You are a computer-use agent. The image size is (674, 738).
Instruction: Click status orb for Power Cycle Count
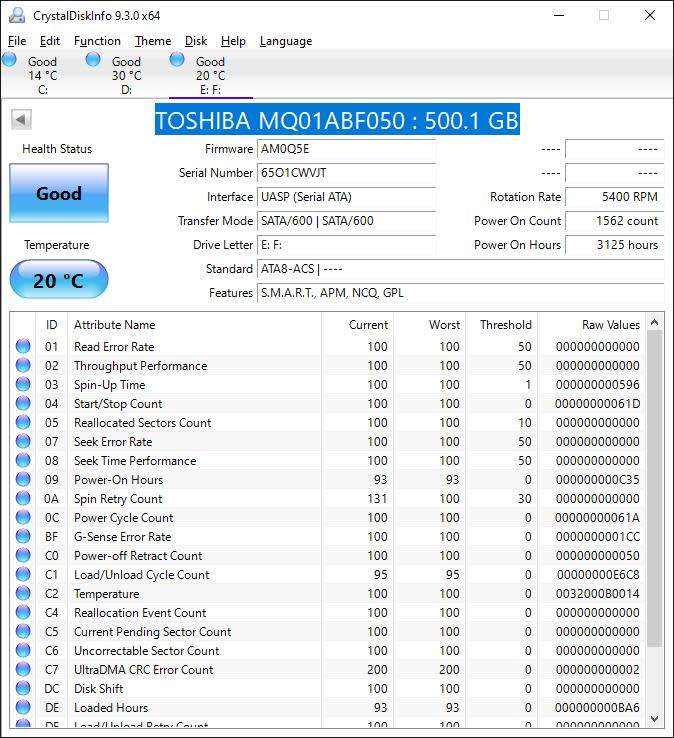[23, 517]
